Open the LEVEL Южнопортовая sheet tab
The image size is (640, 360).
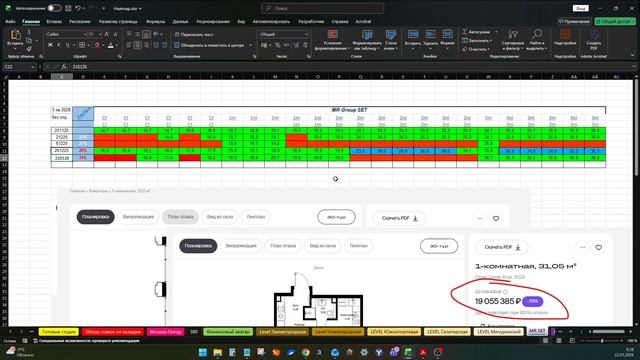coord(394,332)
